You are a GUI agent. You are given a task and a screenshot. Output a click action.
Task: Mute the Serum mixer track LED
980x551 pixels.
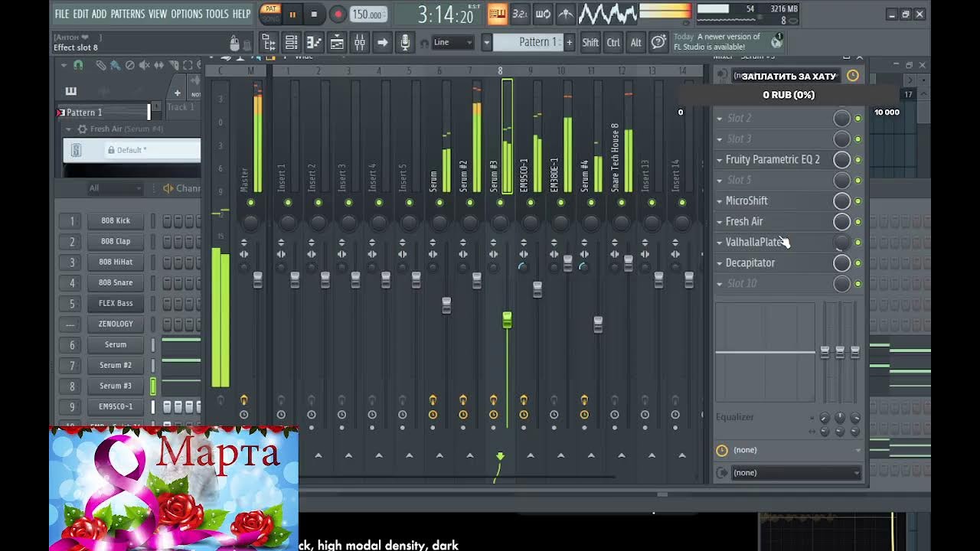click(439, 203)
